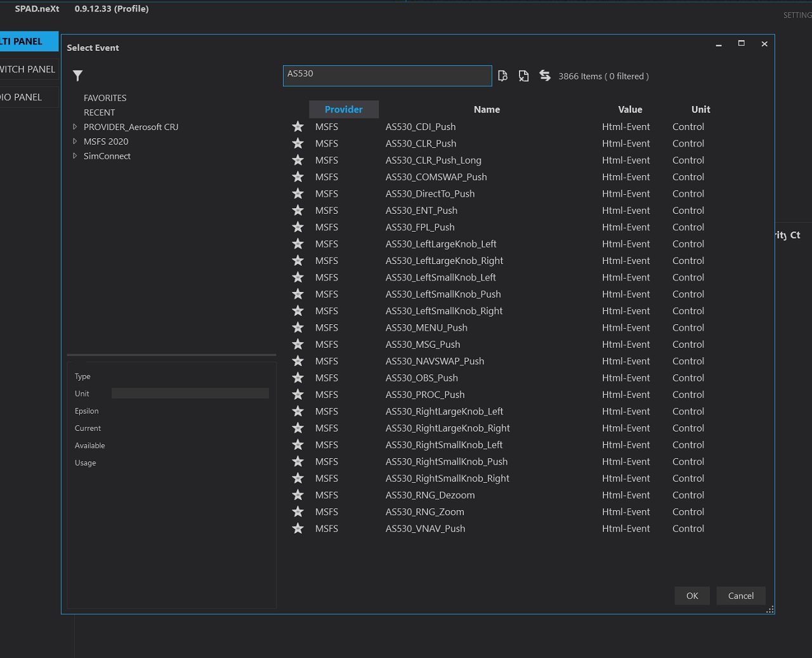This screenshot has width=812, height=658.
Task: Mark AS530_ENT_Push as favorite
Action: (x=298, y=211)
